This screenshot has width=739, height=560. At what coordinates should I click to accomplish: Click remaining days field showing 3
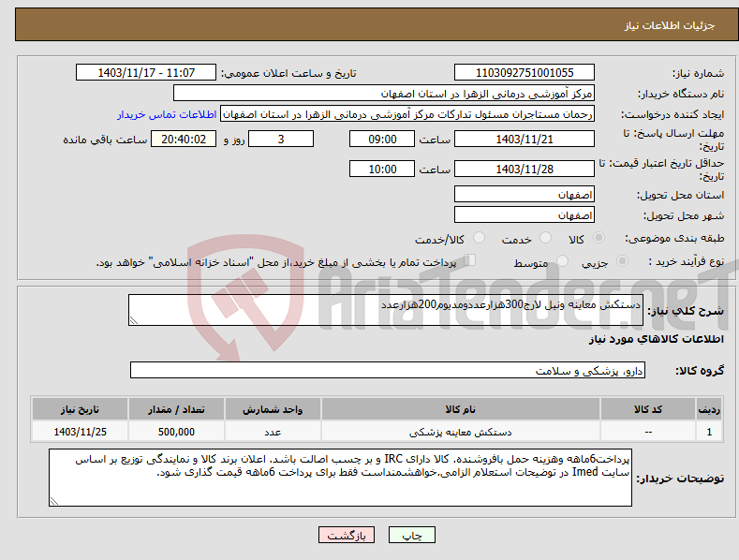click(281, 139)
